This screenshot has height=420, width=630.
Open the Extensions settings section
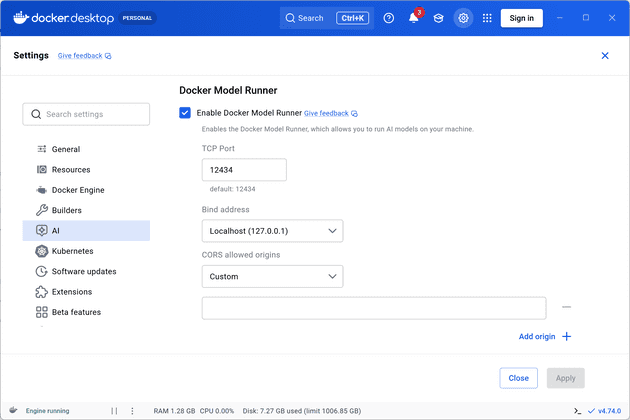click(86, 292)
